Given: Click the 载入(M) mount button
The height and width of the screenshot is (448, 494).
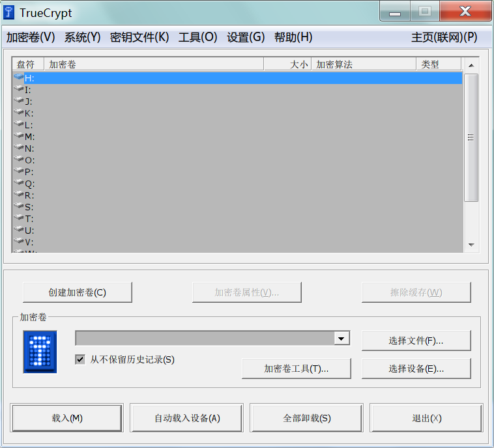Looking at the screenshot, I should point(66,418).
